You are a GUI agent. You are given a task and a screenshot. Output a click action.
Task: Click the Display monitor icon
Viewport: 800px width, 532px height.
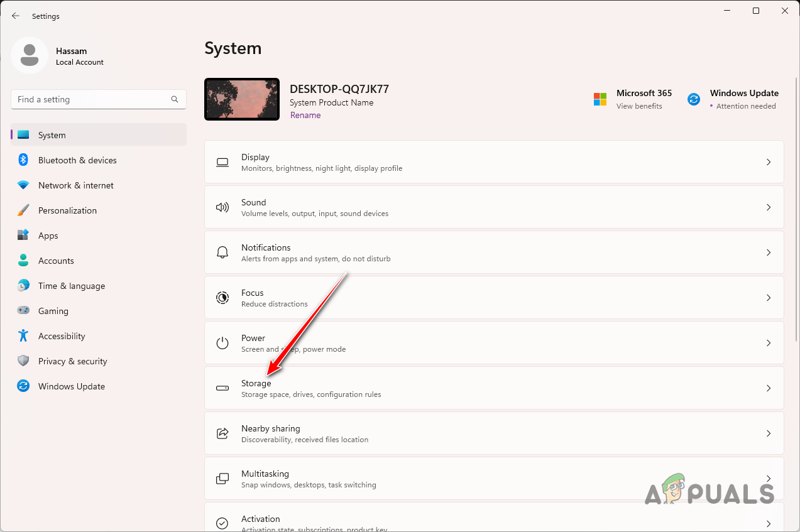(x=222, y=162)
